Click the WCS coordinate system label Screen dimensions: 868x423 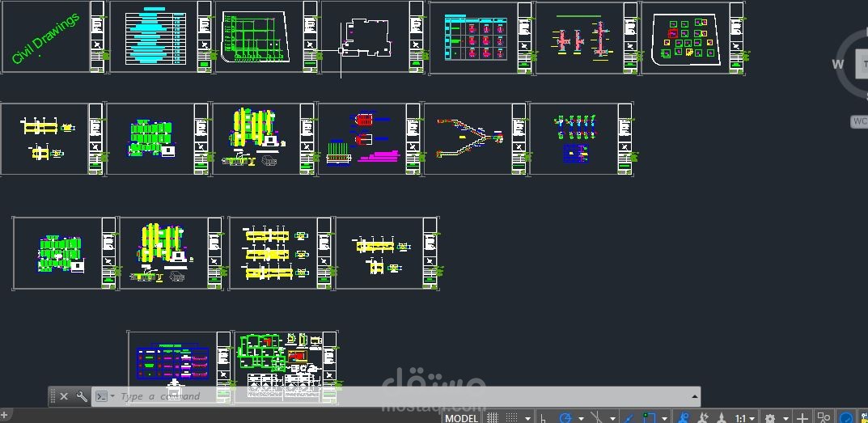point(860,121)
